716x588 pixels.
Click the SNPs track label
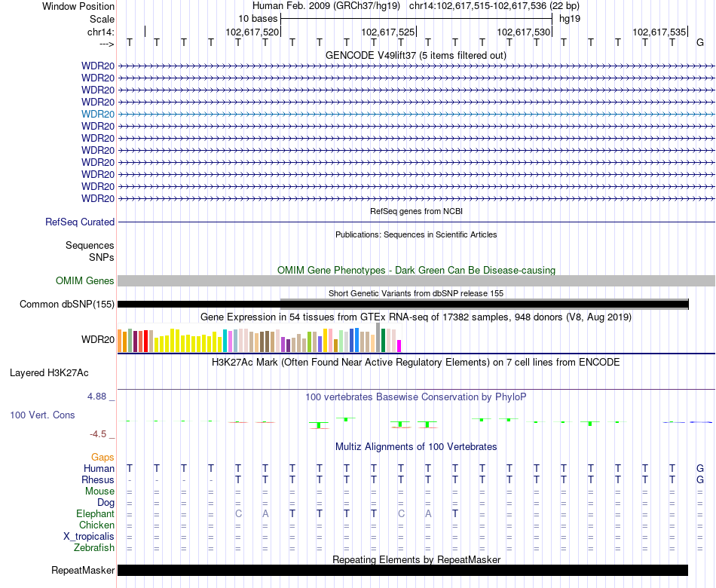click(x=102, y=257)
